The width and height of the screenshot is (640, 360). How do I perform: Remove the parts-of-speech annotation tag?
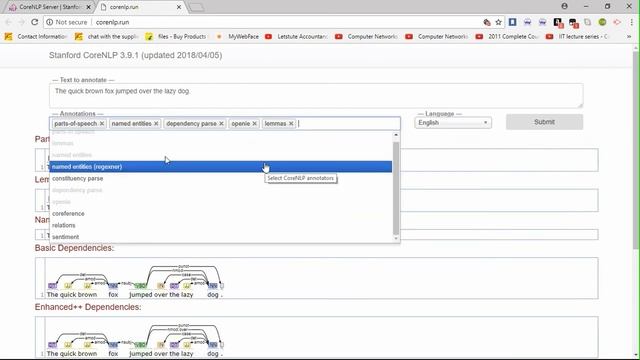click(102, 123)
